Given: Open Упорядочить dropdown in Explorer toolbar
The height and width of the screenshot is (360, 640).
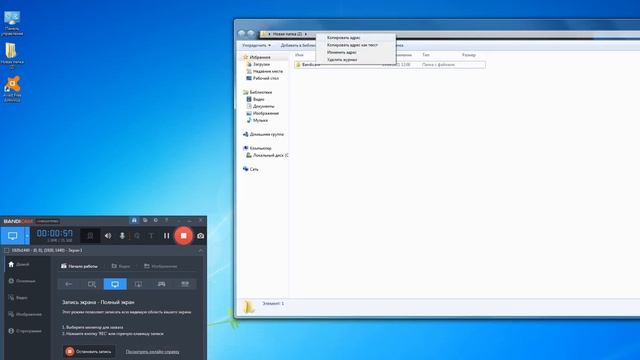Looking at the screenshot, I should pos(256,45).
